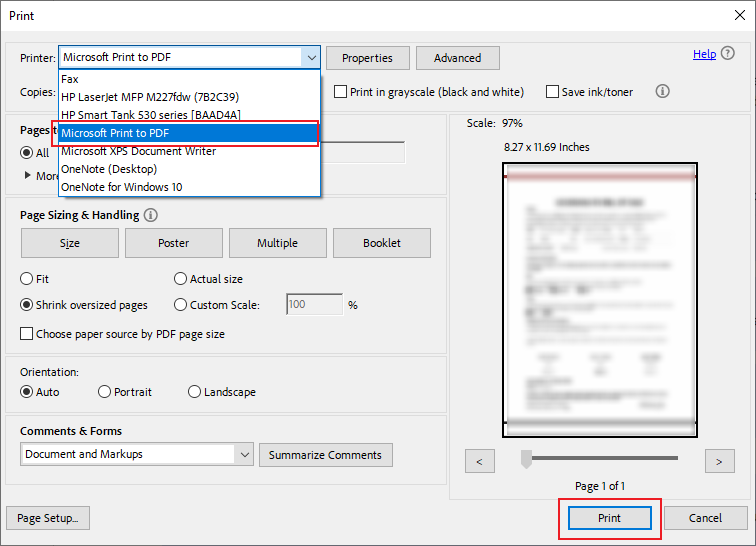Open Page Setup
This screenshot has height=546, width=756.
48,518
